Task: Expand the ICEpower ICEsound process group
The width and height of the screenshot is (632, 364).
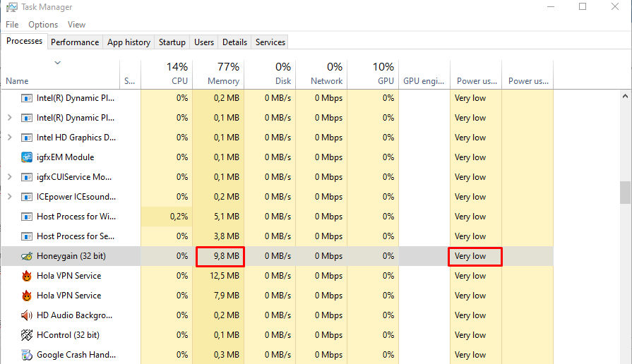Action: 10,197
